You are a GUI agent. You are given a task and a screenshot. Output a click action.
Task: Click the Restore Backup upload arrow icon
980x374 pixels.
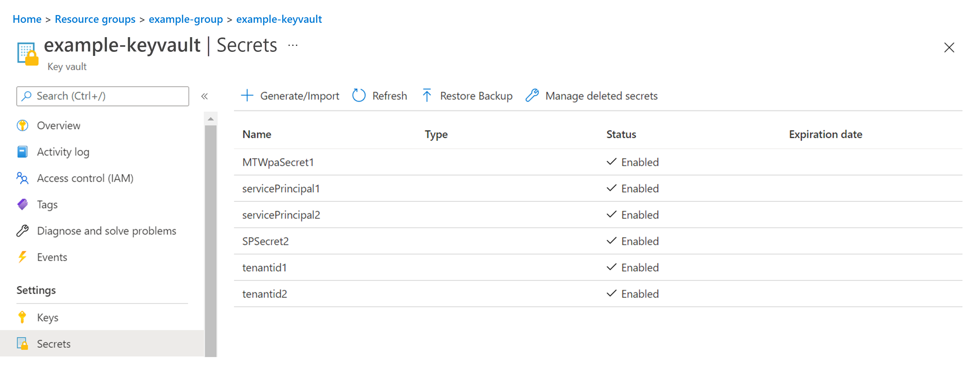427,95
